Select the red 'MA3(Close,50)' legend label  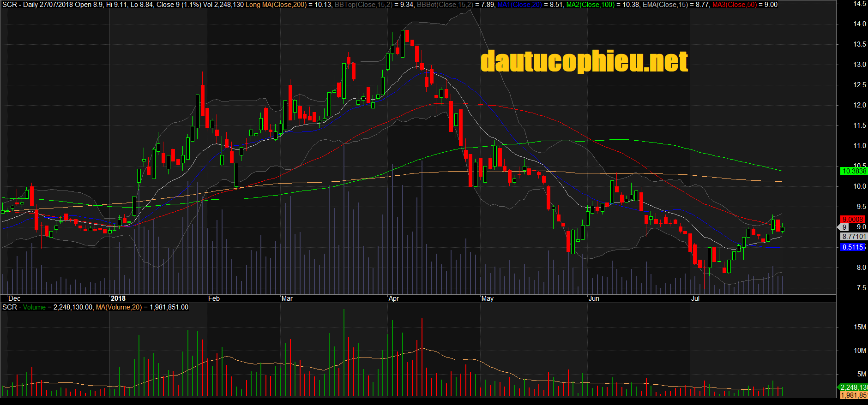coord(735,5)
